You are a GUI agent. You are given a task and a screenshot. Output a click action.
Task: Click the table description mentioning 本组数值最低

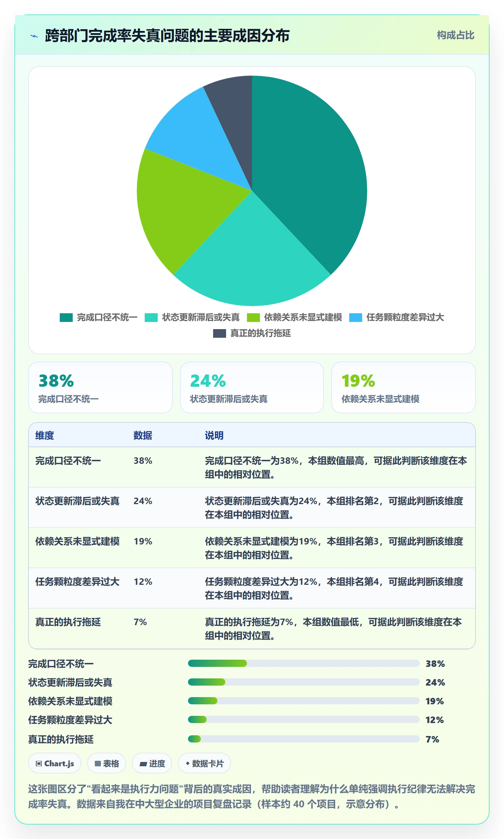[333, 629]
